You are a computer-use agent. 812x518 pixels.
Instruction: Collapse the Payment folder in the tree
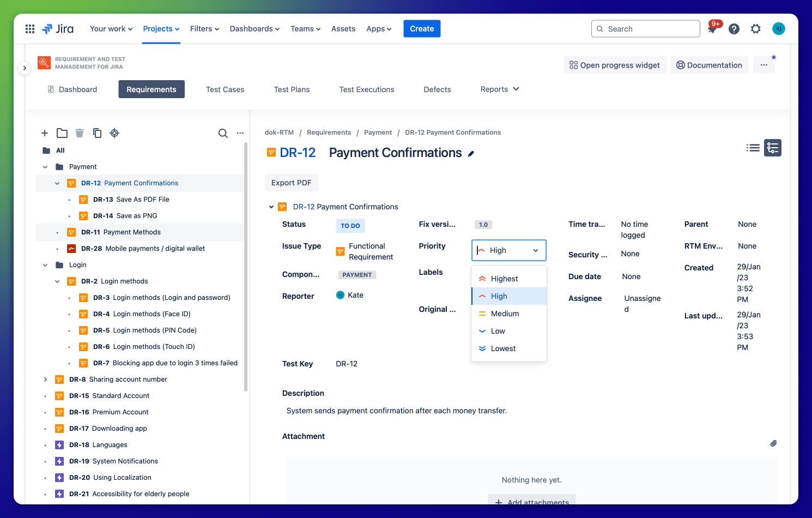tap(45, 166)
